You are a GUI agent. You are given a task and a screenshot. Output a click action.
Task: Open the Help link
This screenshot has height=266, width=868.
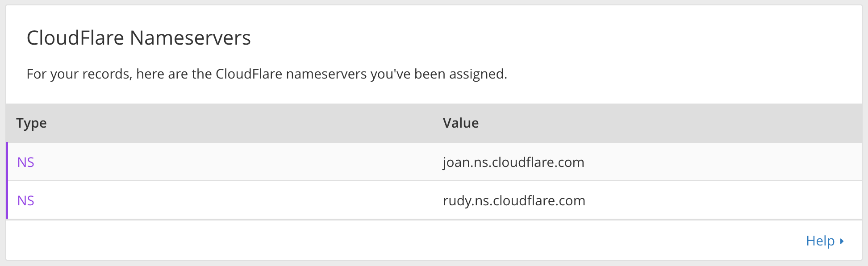(824, 241)
